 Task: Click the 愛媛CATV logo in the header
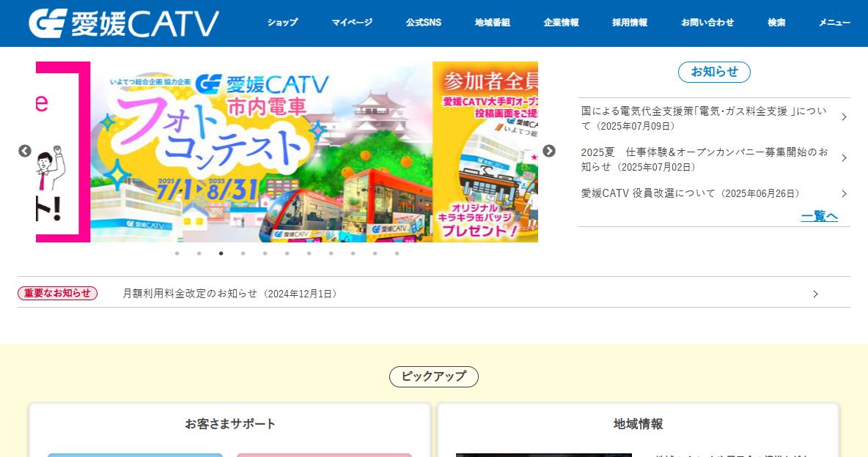tap(124, 23)
